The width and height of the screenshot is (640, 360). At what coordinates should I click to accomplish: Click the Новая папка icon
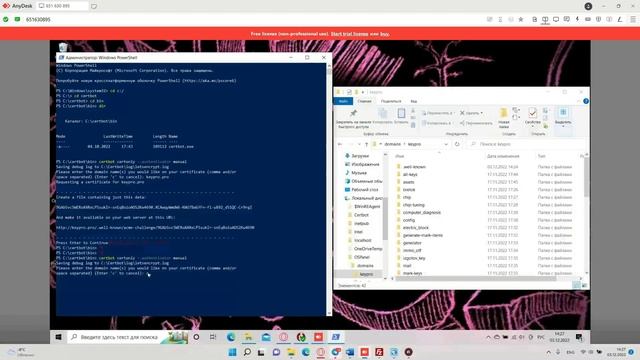point(504,113)
